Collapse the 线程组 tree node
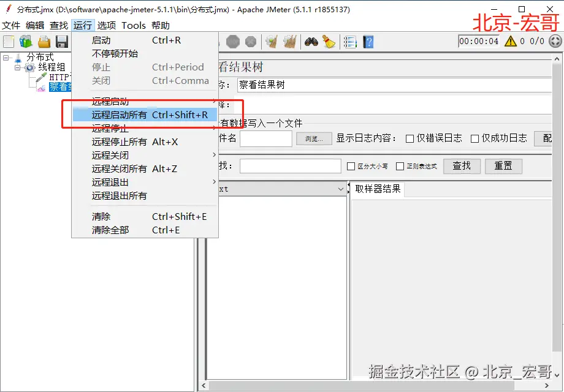Image resolution: width=564 pixels, height=392 pixels. (18, 67)
